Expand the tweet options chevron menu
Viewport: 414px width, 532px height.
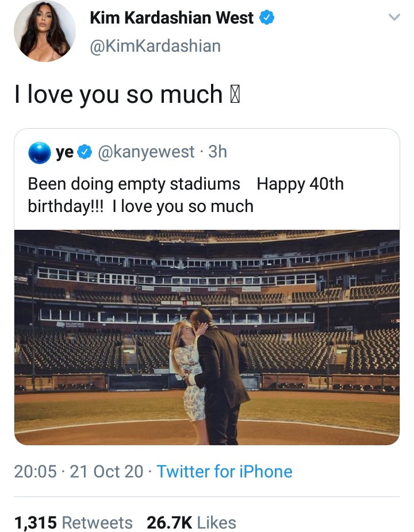point(394,18)
